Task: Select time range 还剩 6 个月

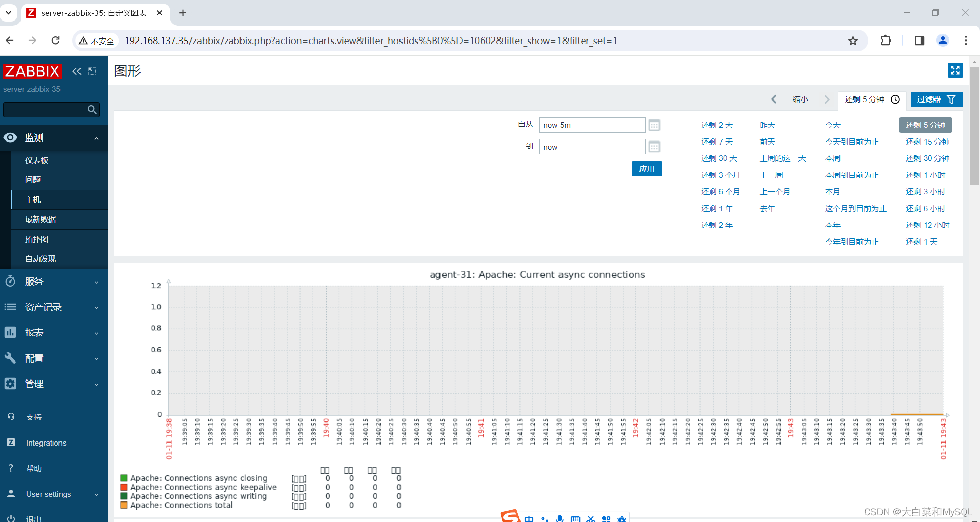Action: click(x=721, y=192)
